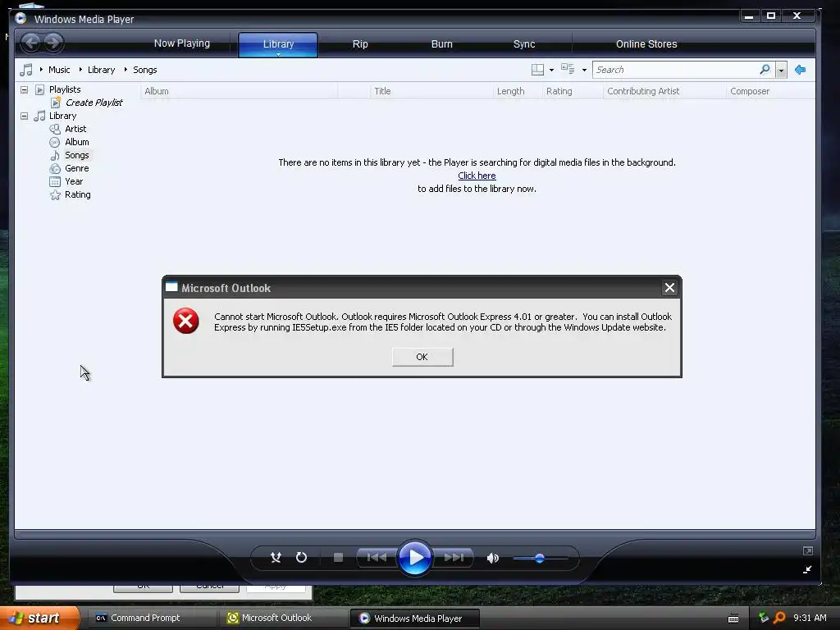This screenshot has height=630, width=840.
Task: Go back with the Media Player back arrow
Action: [31, 43]
